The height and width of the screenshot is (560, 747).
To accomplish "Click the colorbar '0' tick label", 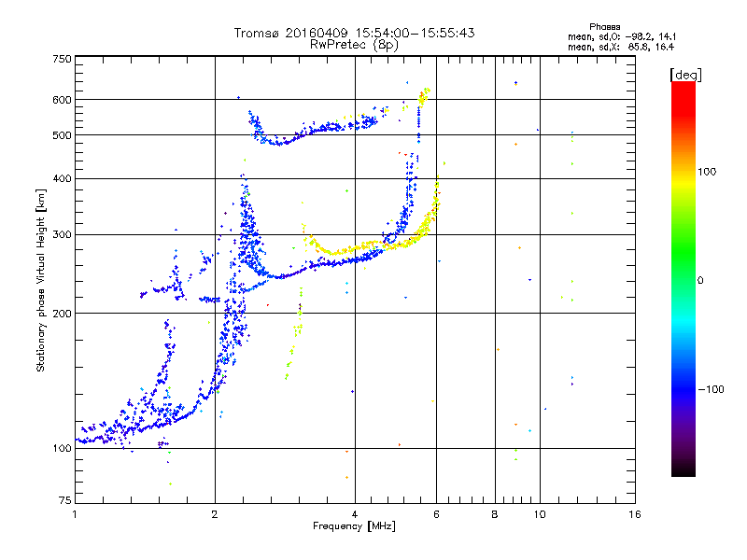I will [700, 281].
